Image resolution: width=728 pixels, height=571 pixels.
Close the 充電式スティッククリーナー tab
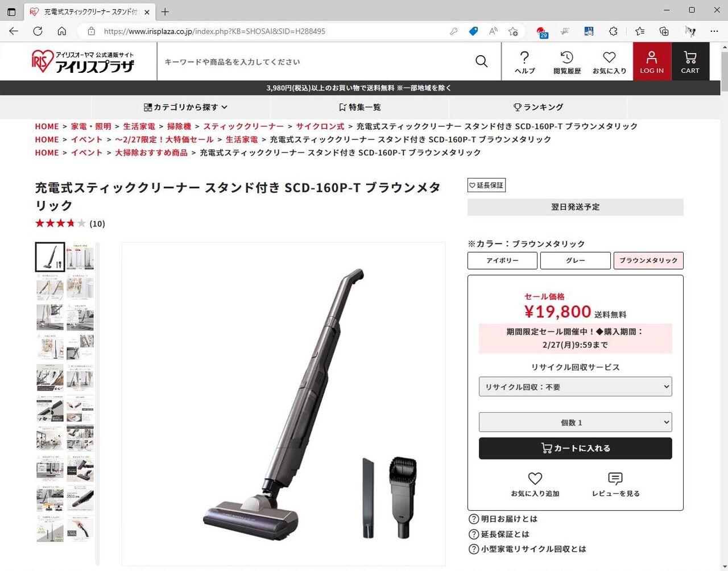(147, 12)
